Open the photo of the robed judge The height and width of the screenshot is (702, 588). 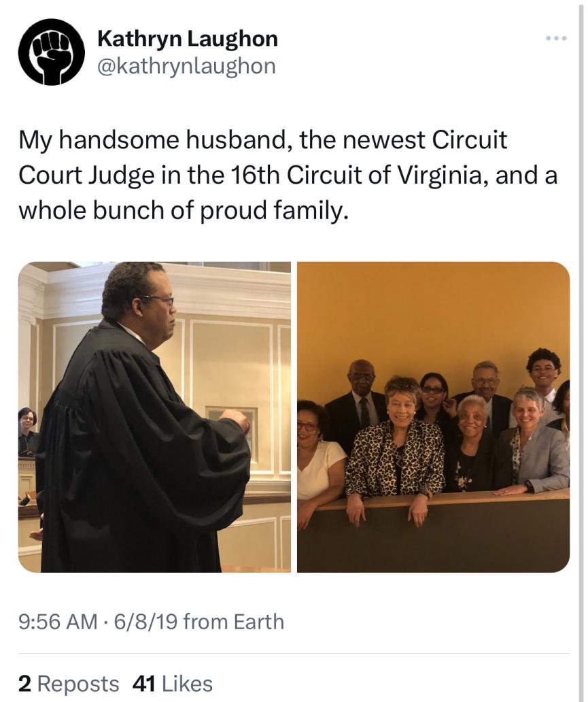point(154,417)
